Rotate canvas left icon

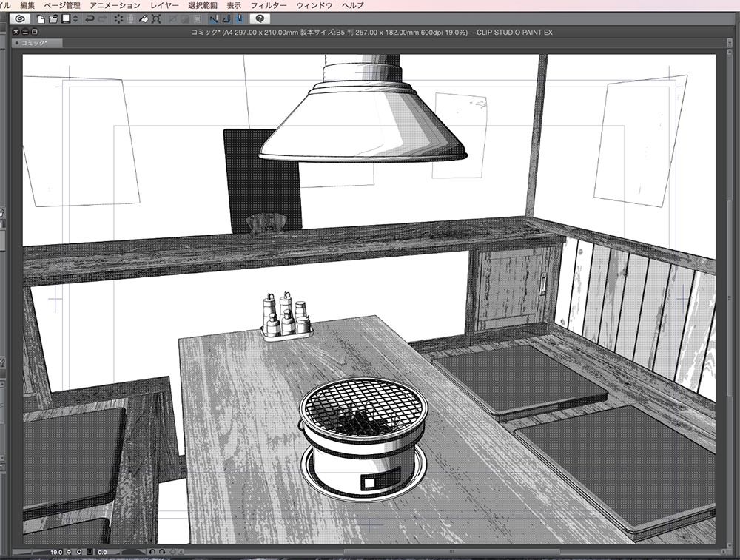coord(152,552)
